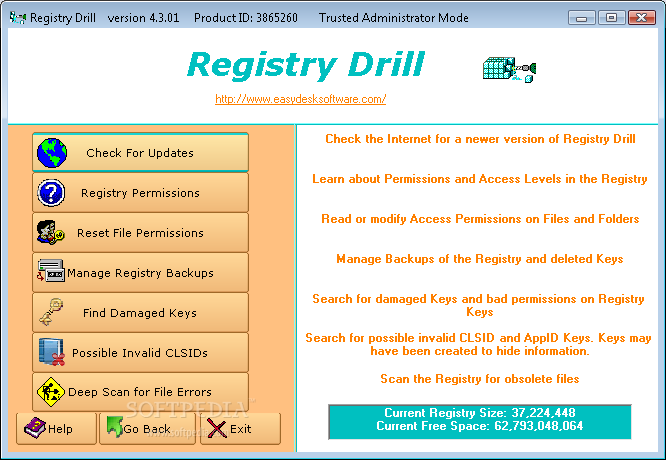Open Check For Updates
This screenshot has height=460, width=666.
[x=141, y=152]
